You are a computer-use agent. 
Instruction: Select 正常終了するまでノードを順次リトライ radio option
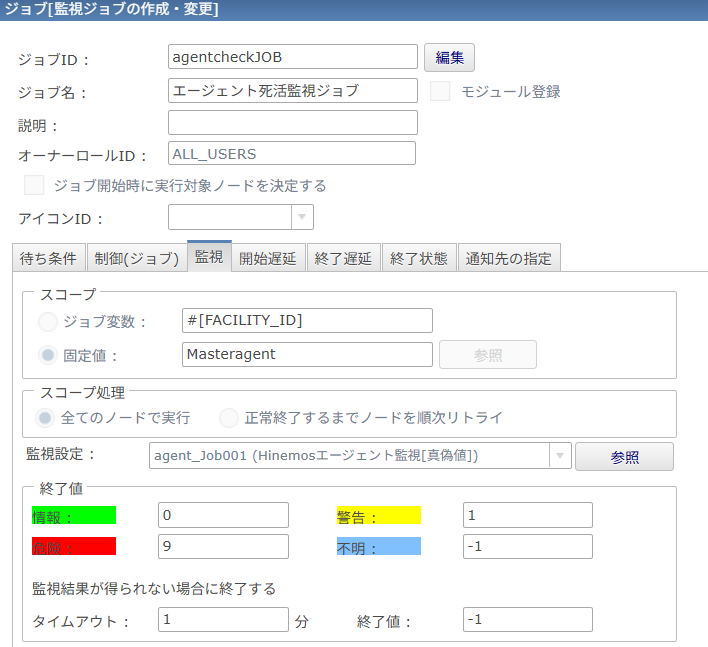[229, 418]
